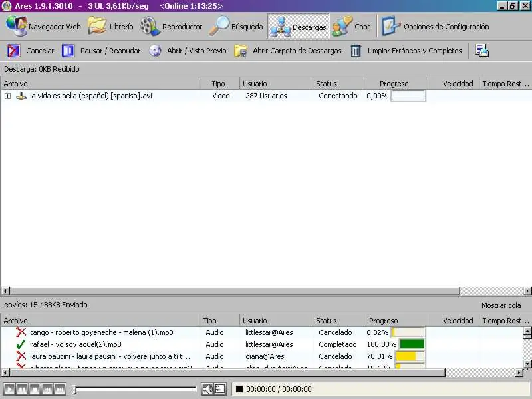The height and width of the screenshot is (399, 532).
Task: Click uploads list scroll up arrow
Action: pyautogui.click(x=527, y=330)
